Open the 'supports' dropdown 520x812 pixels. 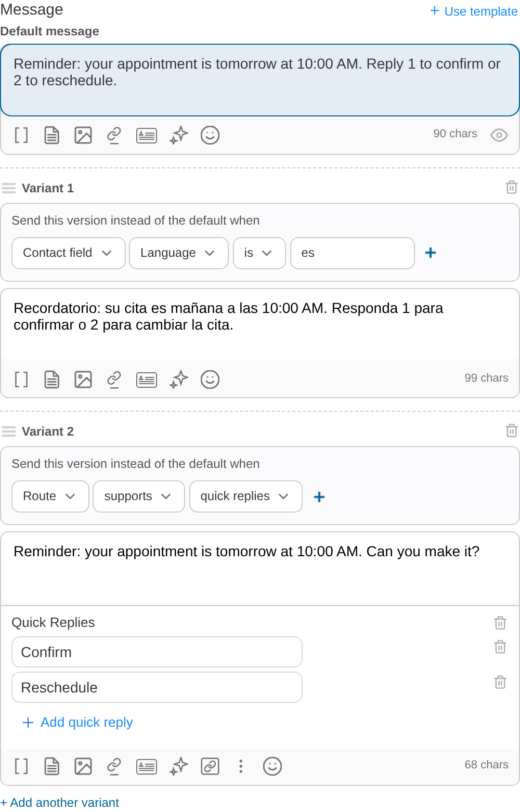pyautogui.click(x=139, y=496)
